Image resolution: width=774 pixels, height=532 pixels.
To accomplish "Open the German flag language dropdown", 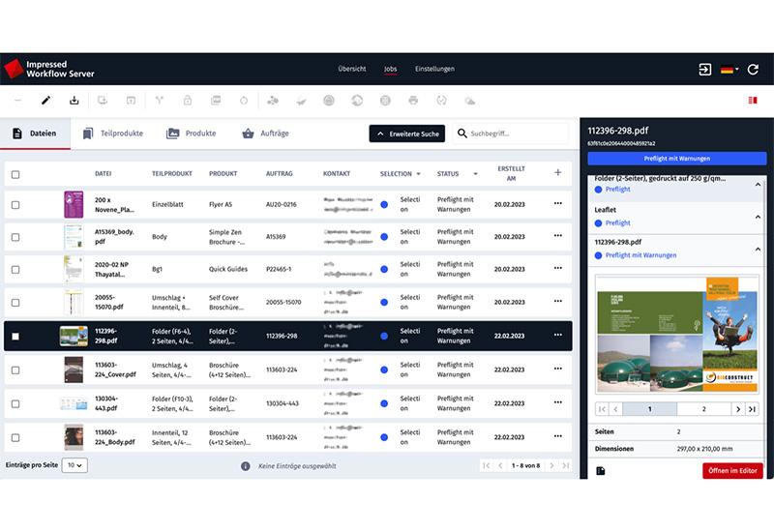I will 729,70.
